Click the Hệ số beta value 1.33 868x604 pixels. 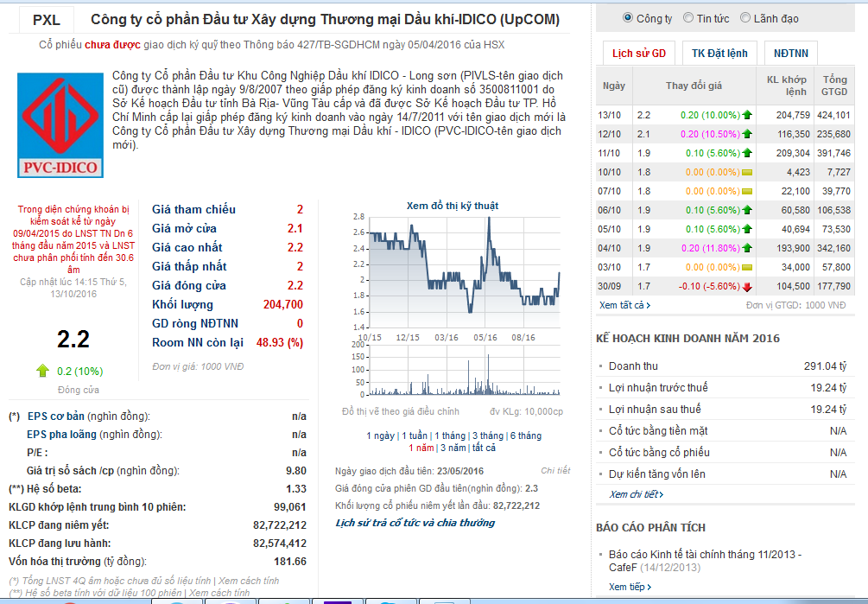(x=296, y=489)
